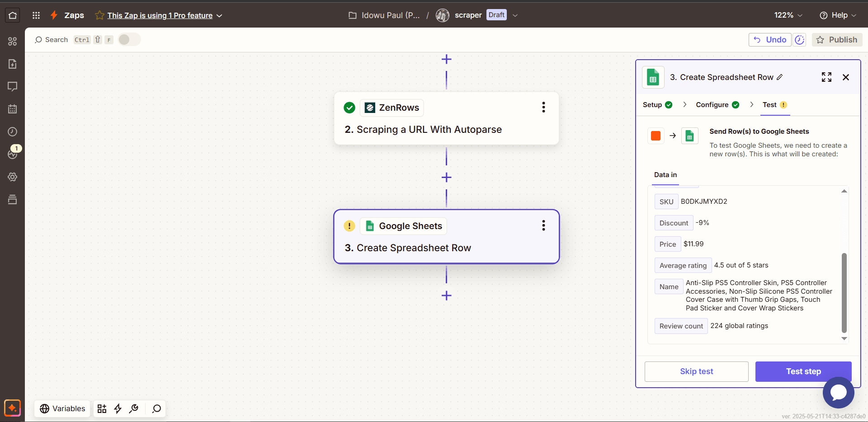
Task: Add a step between ZenRows and Google Sheets
Action: coord(446,178)
